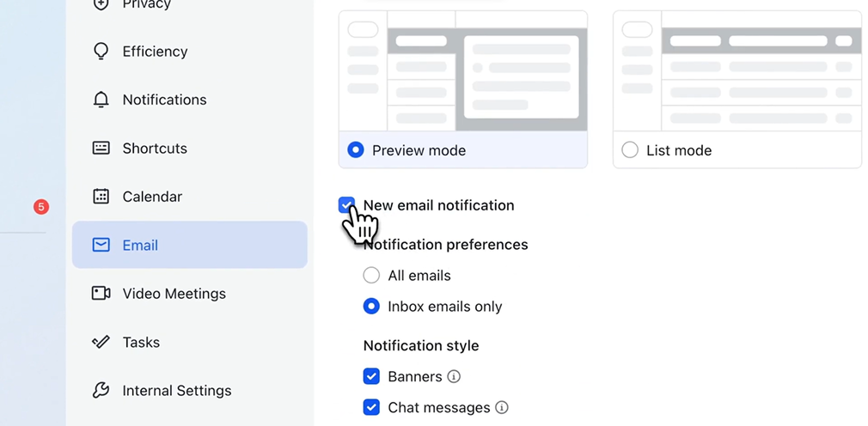The width and height of the screenshot is (868, 426).
Task: Click the Efficiency lightbulb icon
Action: tap(101, 52)
